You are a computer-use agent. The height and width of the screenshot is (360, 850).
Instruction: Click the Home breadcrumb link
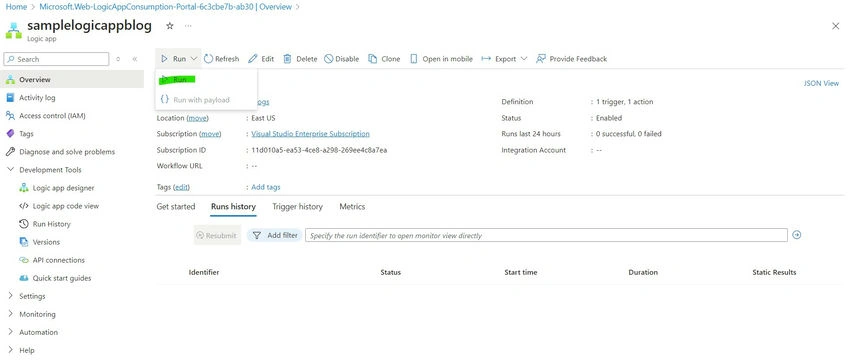click(x=16, y=7)
